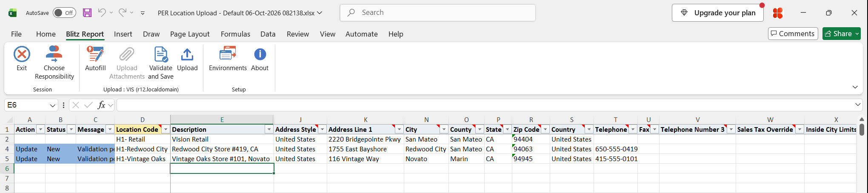Select cell containing Vision Retail
Screen dimensions: 868x193
click(222, 139)
